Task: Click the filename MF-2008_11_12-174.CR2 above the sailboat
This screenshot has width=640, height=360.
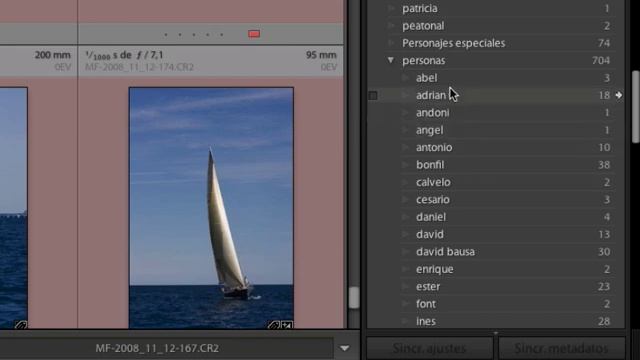Action: click(139, 67)
